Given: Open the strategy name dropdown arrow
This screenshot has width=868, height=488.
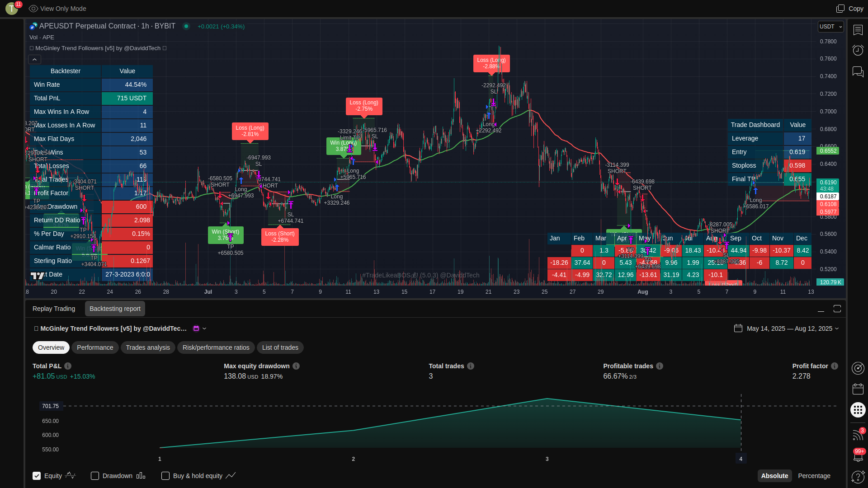Looking at the screenshot, I should tap(204, 328).
